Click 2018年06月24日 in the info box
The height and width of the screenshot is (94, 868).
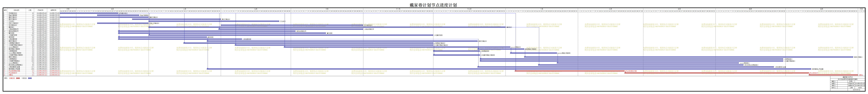(x=860, y=83)
